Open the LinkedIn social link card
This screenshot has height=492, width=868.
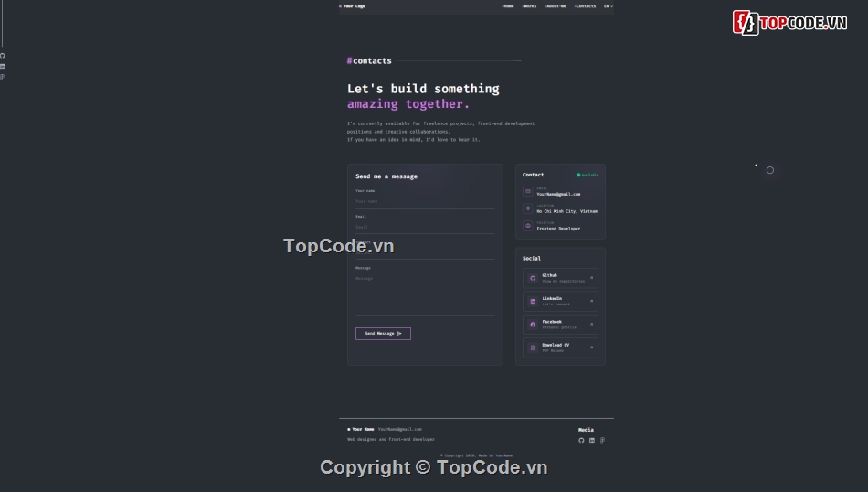(x=560, y=302)
